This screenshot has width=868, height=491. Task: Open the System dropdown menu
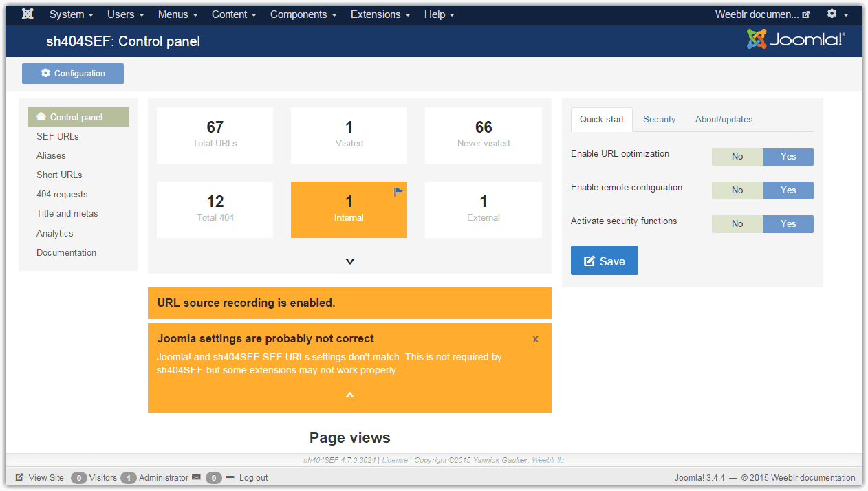click(72, 14)
